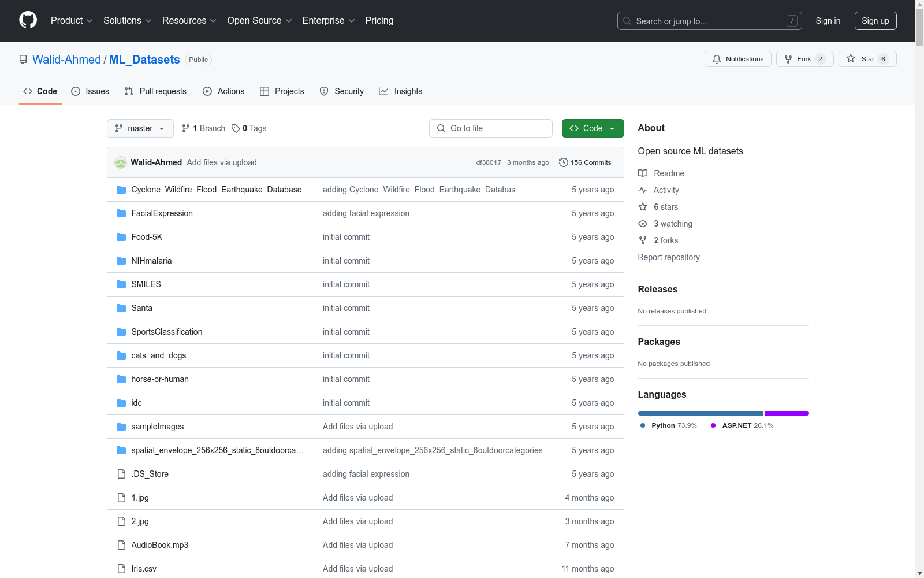The image size is (924, 578).
Task: Click the Cyclone_Wildfire_Flood_Earthquake_Database folder icon
Action: tap(121, 190)
